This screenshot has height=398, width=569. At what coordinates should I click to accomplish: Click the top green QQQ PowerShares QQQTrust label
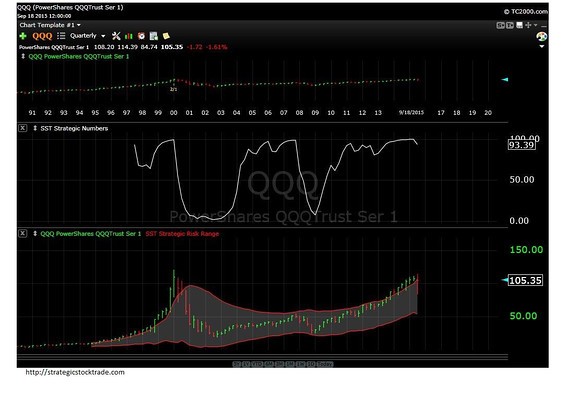pyautogui.click(x=79, y=56)
